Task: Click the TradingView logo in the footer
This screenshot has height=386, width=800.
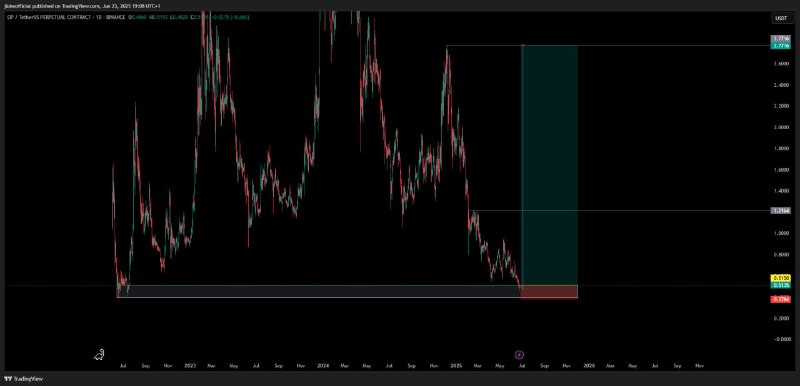Action: pyautogui.click(x=23, y=379)
